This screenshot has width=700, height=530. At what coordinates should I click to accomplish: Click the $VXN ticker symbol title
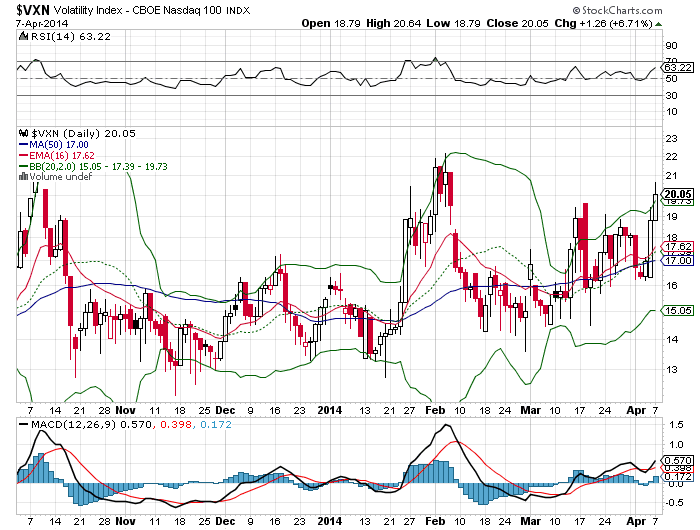click(x=34, y=10)
